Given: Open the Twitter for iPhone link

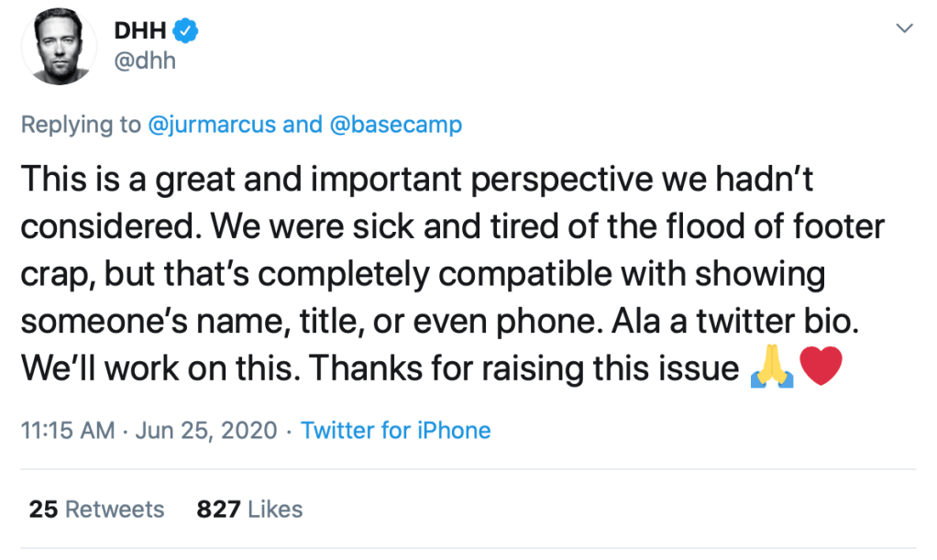Looking at the screenshot, I should pyautogui.click(x=395, y=430).
